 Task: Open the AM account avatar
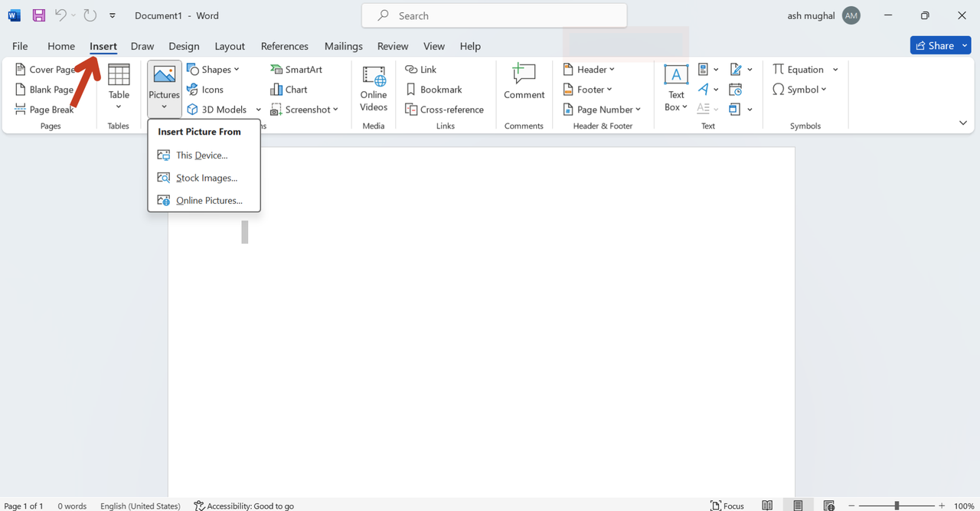(x=851, y=15)
